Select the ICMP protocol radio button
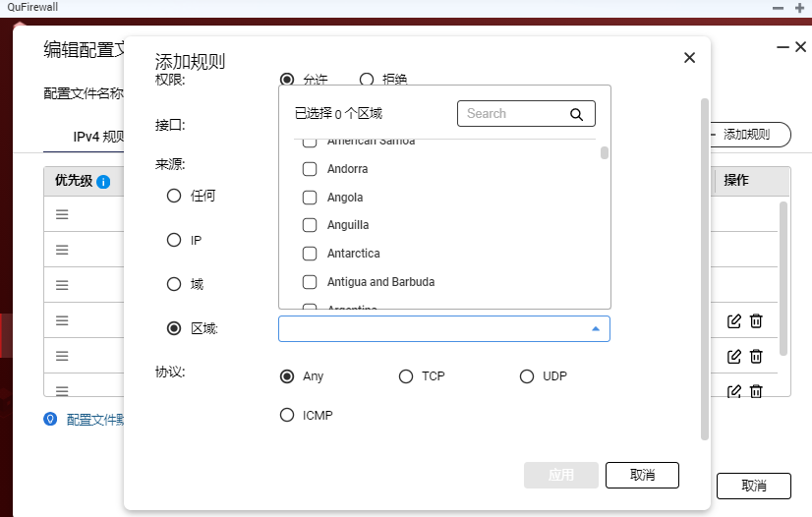The height and width of the screenshot is (517, 812). click(x=287, y=415)
